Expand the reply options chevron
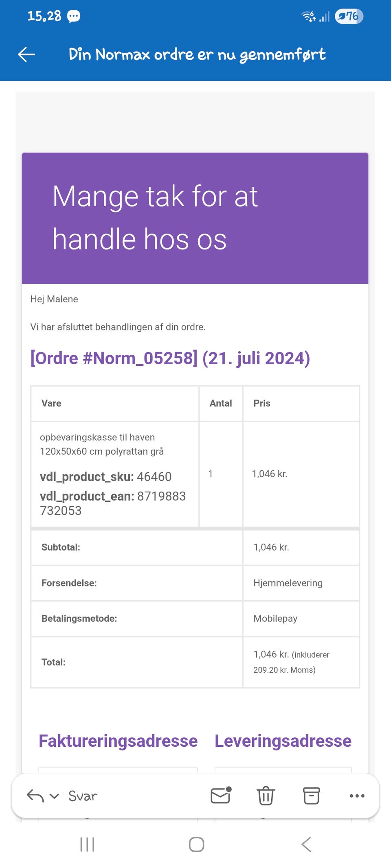Viewport: 391px width, 868px height. pos(54,796)
